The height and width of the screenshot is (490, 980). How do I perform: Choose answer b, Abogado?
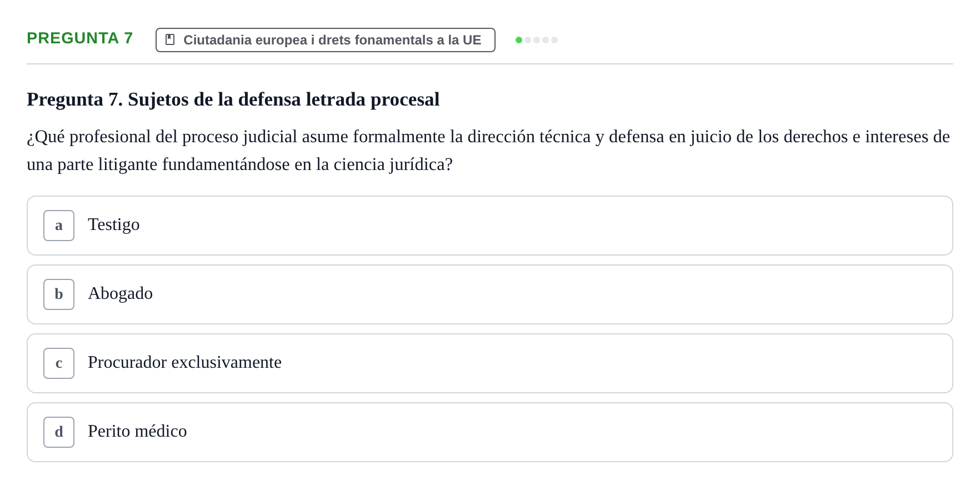[x=489, y=294]
